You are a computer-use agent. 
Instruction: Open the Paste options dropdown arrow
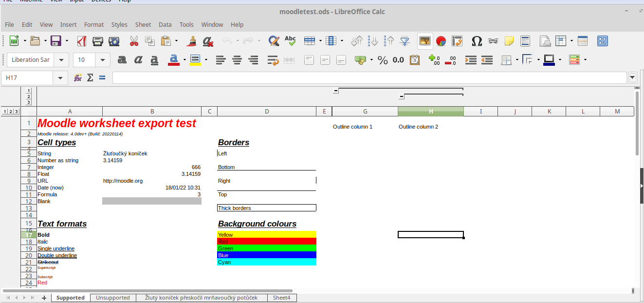coord(176,41)
